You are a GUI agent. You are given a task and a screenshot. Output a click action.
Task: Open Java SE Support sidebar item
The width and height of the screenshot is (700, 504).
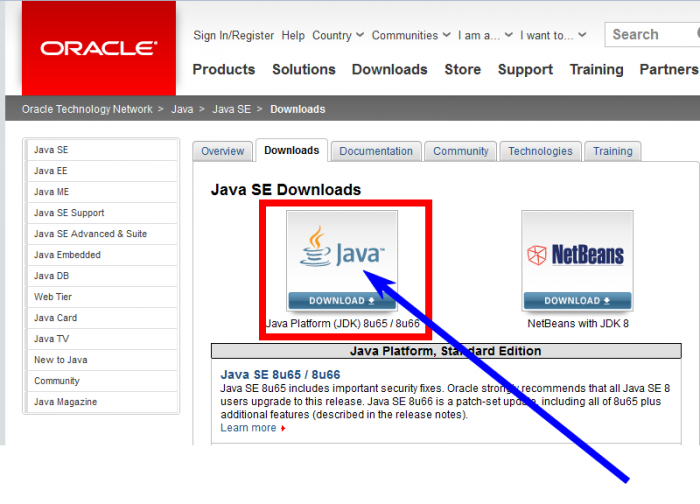[102, 213]
